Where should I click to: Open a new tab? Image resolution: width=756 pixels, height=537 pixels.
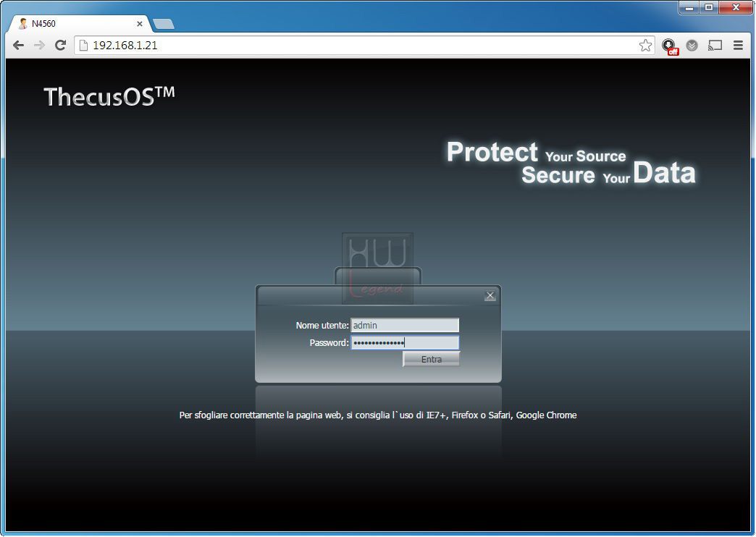pyautogui.click(x=164, y=24)
